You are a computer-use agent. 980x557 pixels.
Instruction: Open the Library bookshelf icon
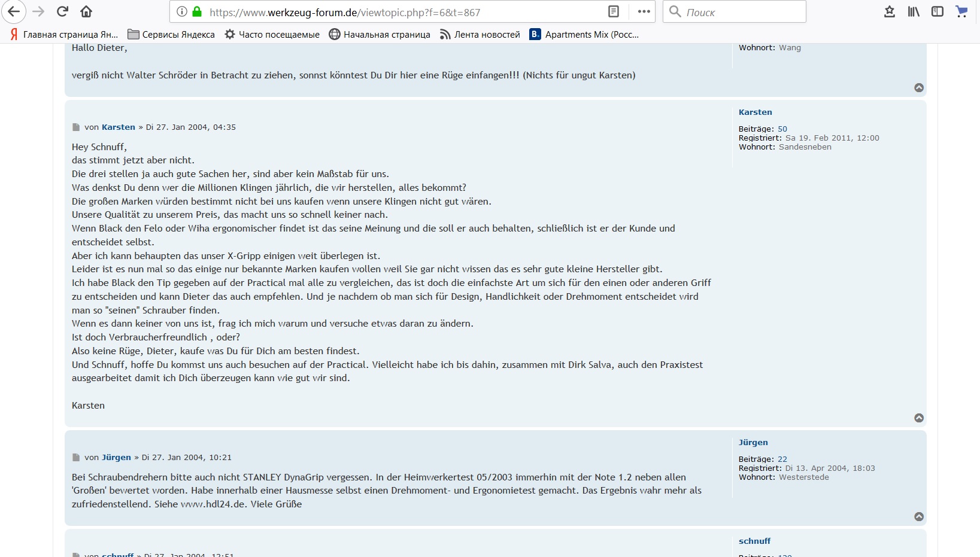click(x=914, y=11)
